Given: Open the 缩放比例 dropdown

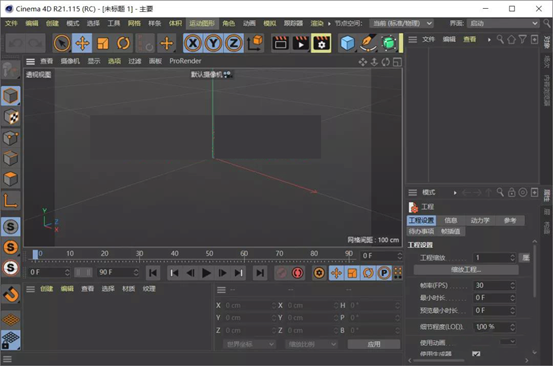Looking at the screenshot, I should [x=311, y=344].
